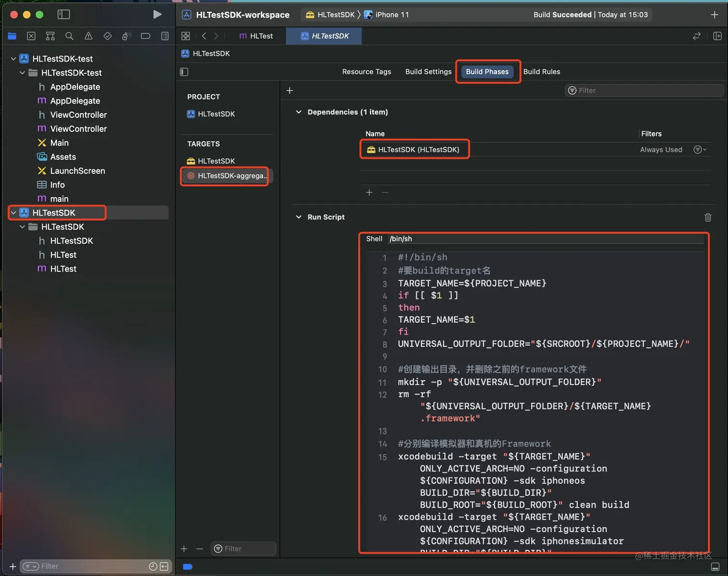728x576 pixels.
Task: Open the Main storyboard
Action: click(53, 142)
